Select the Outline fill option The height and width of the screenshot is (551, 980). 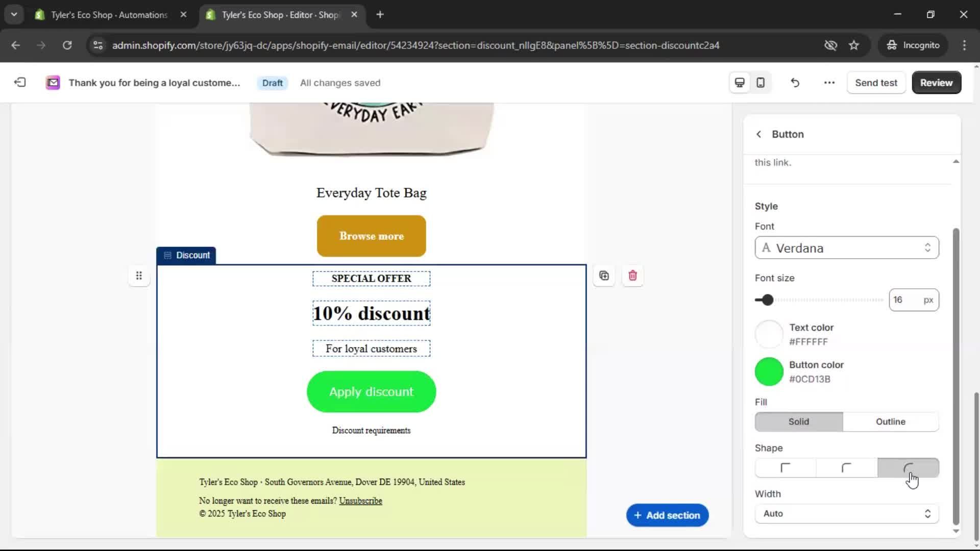(x=890, y=421)
